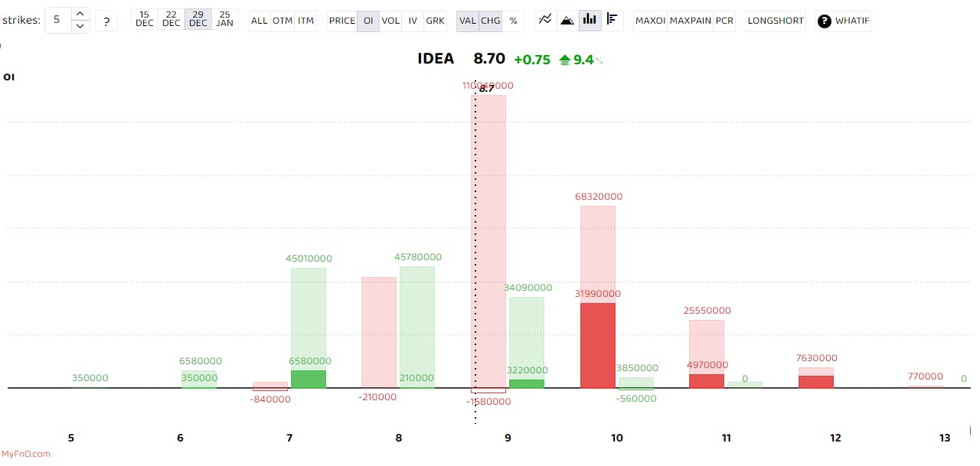The image size is (980, 466).
Task: Switch data to PRICE
Action: (341, 21)
